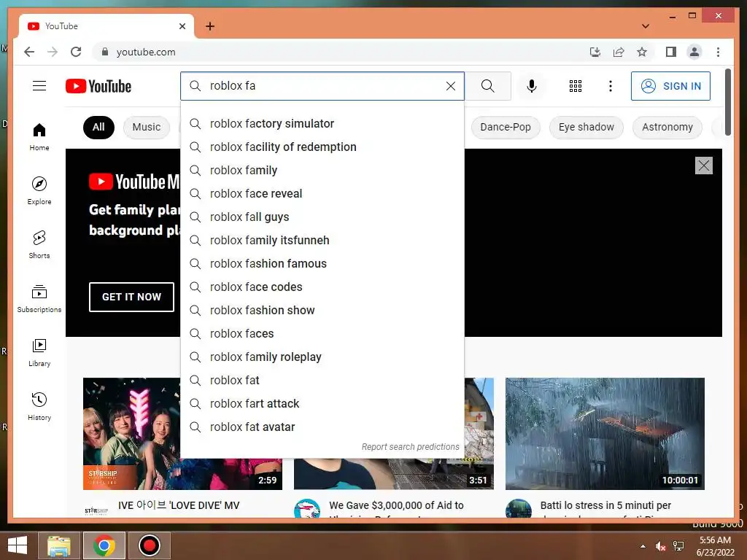Open the Chrome three-dot menu
The height and width of the screenshot is (560, 747).
[718, 52]
